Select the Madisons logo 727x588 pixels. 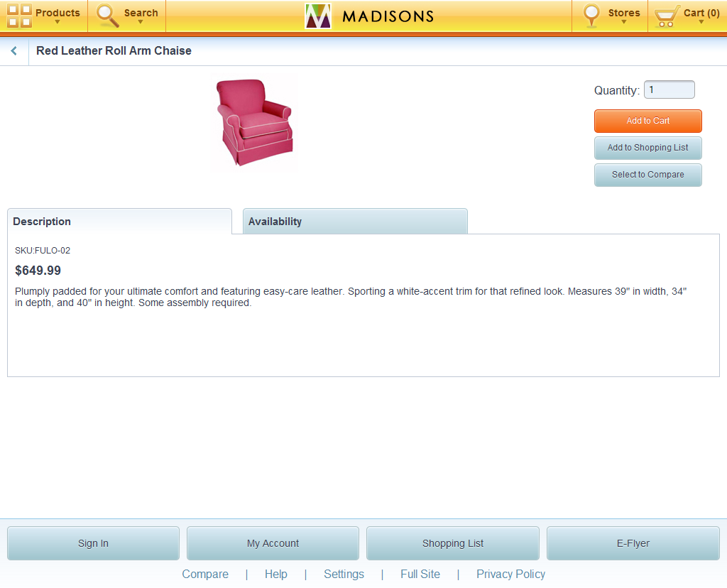coord(369,16)
